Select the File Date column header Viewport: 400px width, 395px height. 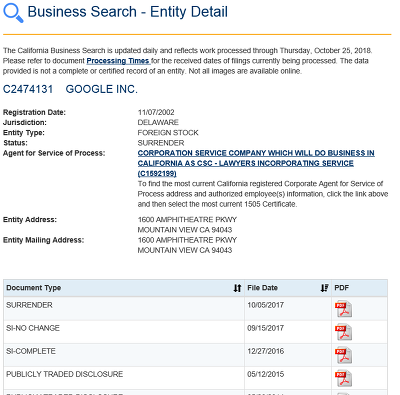288,288
